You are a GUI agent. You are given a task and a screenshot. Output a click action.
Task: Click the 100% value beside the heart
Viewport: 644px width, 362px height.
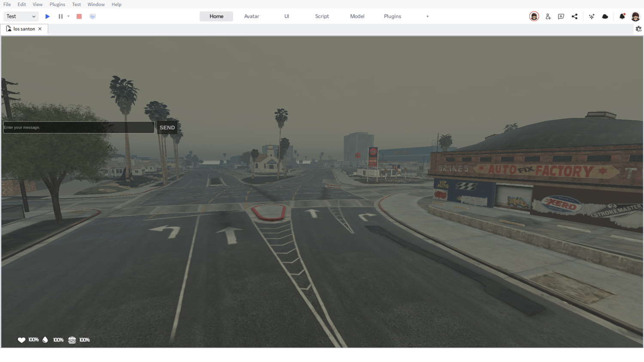pyautogui.click(x=33, y=340)
